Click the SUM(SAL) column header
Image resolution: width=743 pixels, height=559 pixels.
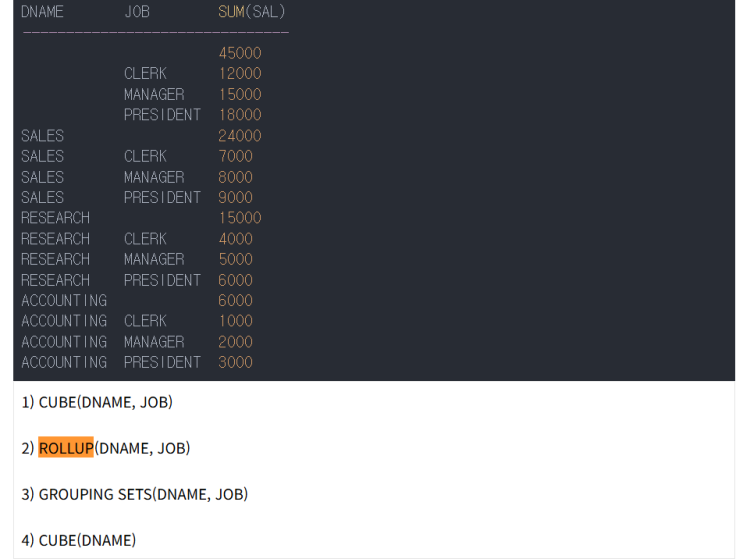[x=251, y=12]
